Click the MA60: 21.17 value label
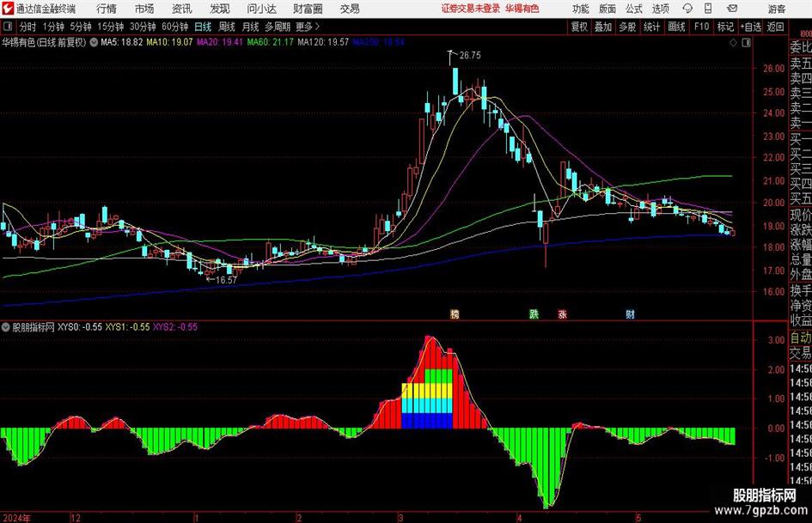 (x=271, y=42)
